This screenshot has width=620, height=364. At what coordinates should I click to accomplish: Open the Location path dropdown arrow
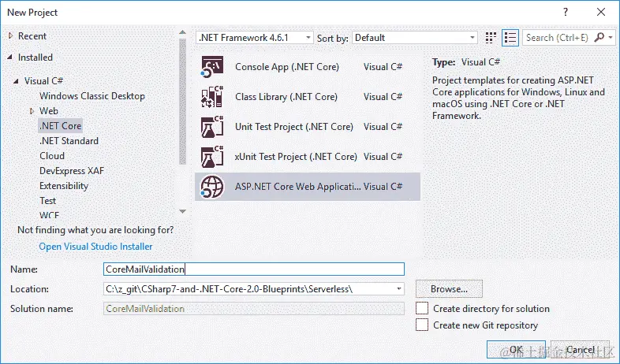click(399, 289)
